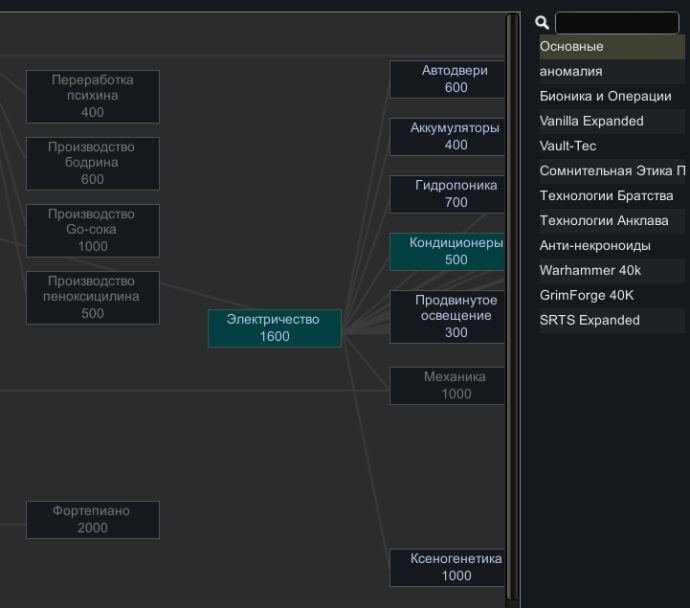The height and width of the screenshot is (608, 690).
Task: Switch to the Warhammer 40k tab
Action: point(612,271)
